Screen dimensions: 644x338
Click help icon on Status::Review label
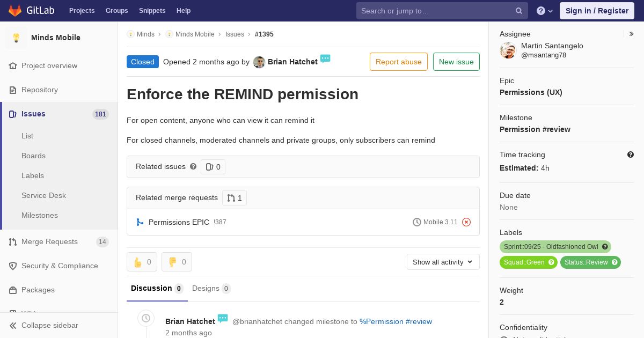[614, 262]
